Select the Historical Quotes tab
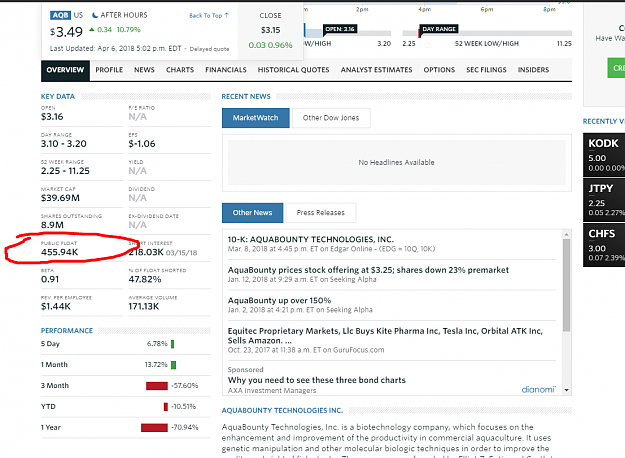This screenshot has width=625, height=458. pyautogui.click(x=293, y=70)
